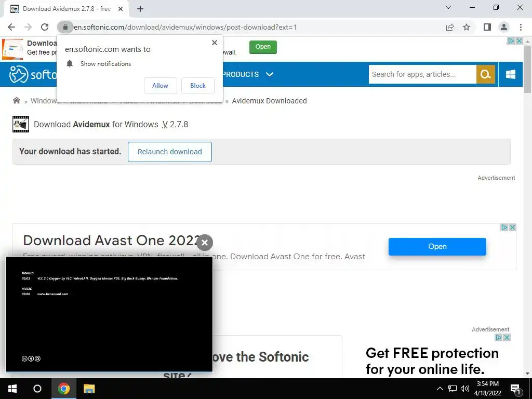This screenshot has width=532, height=399.
Task: Open a new browser tab
Action: click(140, 9)
